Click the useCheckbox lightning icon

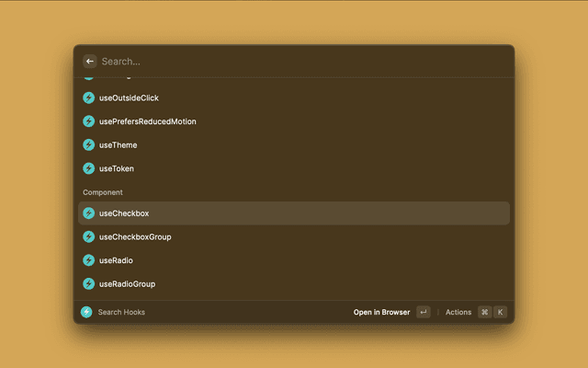[x=89, y=213]
